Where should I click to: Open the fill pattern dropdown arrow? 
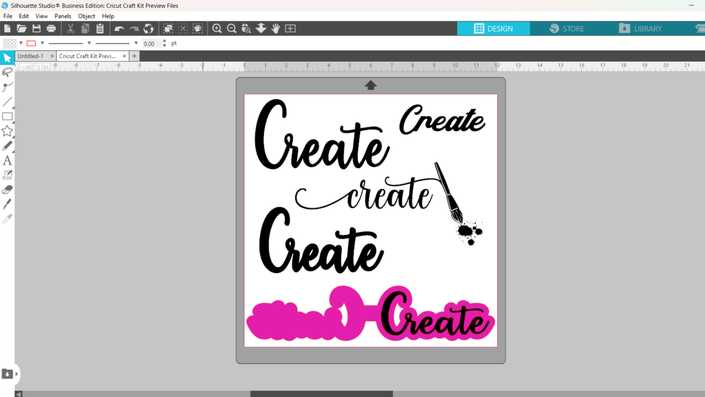coord(21,43)
